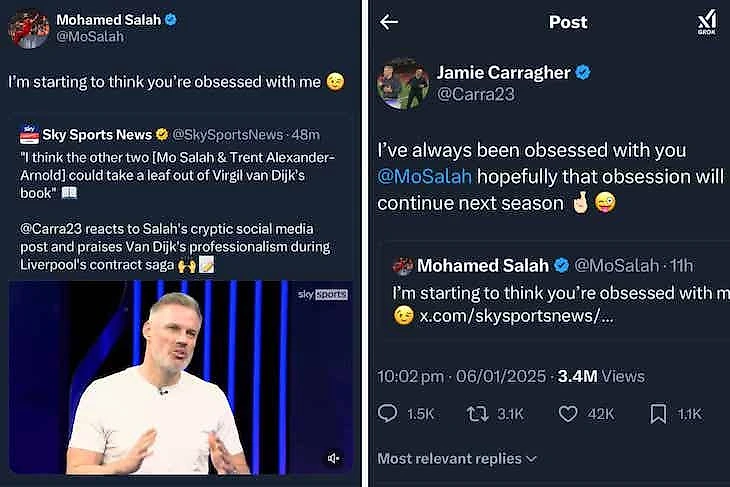Open Grok from the top-right icon

(706, 23)
